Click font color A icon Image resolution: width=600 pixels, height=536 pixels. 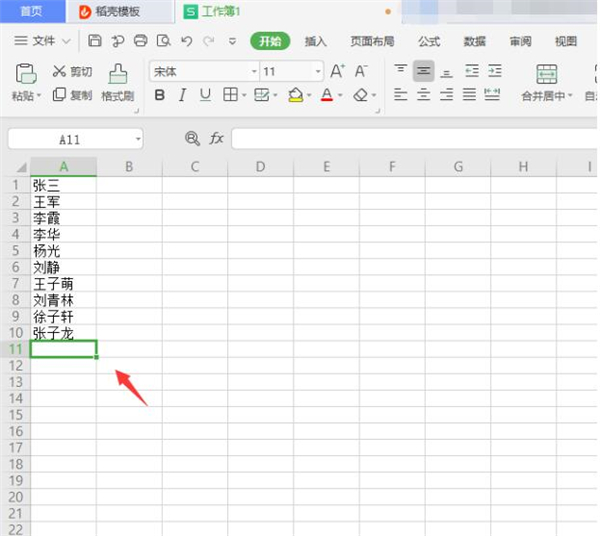327,95
